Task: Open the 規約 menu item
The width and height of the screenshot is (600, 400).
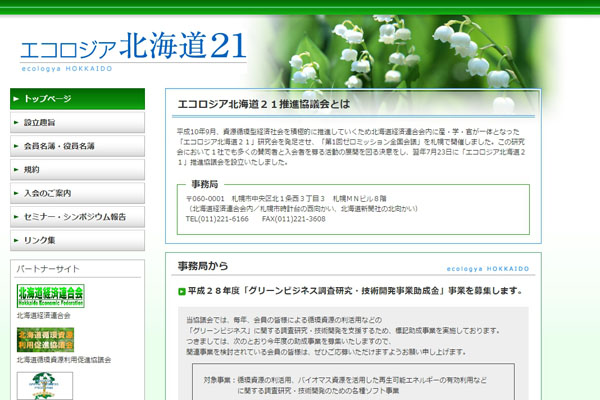Action: [x=77, y=170]
